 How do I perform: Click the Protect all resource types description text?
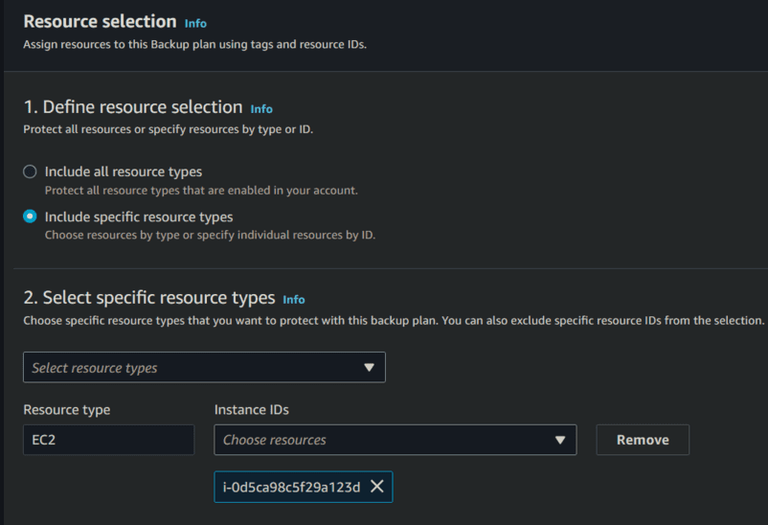click(x=201, y=190)
